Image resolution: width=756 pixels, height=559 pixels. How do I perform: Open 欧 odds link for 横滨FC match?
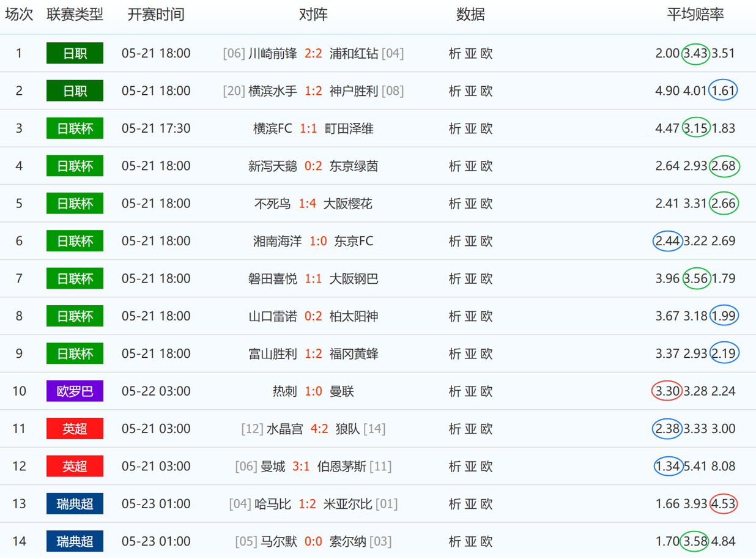pyautogui.click(x=486, y=128)
